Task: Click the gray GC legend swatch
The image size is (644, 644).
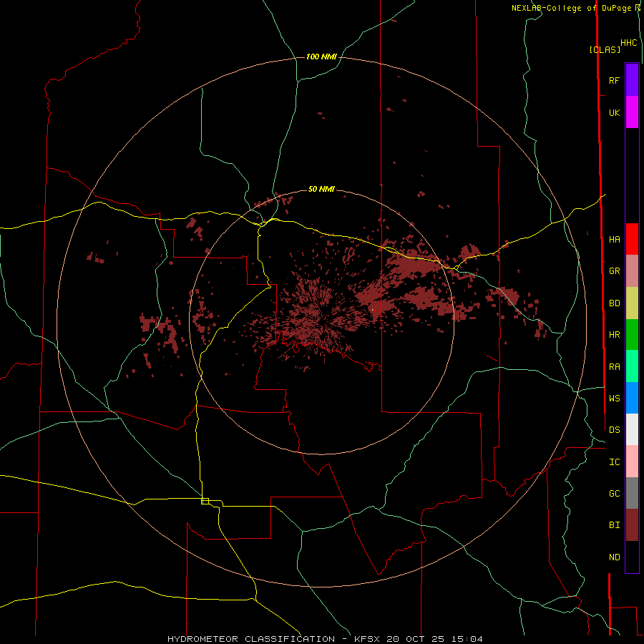Action: click(x=632, y=493)
